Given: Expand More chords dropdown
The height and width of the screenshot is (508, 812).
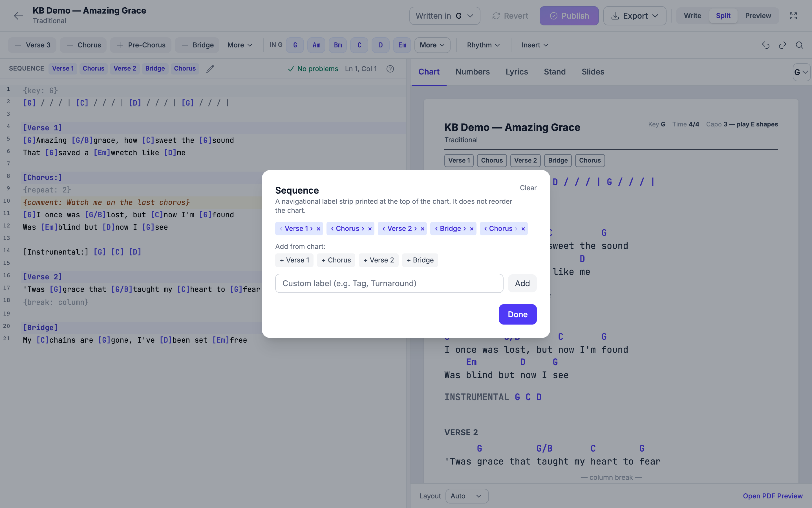Looking at the screenshot, I should 432,45.
